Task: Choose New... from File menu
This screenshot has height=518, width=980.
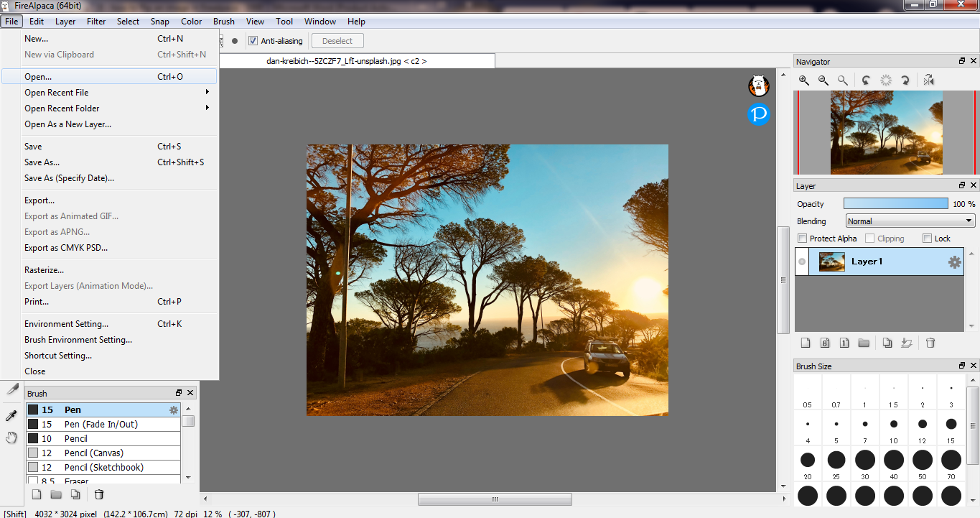Action: click(x=110, y=39)
